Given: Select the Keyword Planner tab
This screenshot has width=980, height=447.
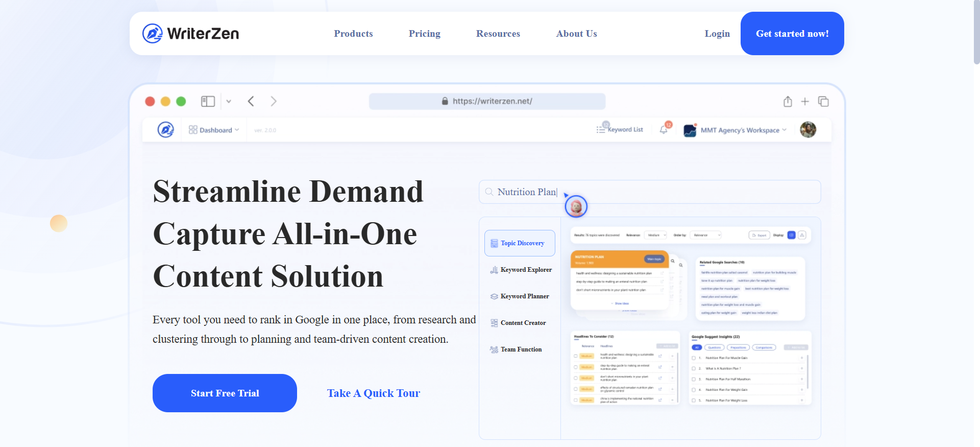Looking at the screenshot, I should point(520,296).
